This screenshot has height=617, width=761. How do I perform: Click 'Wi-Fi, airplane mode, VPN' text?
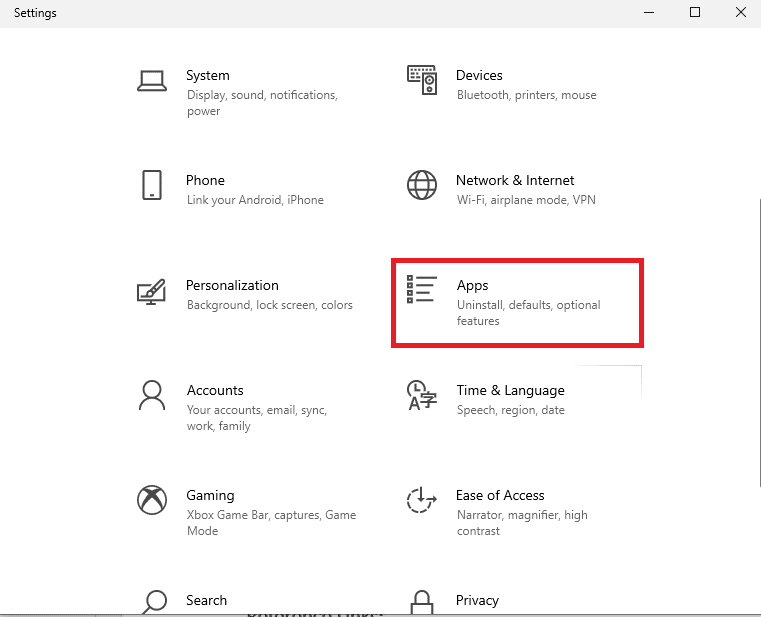point(526,200)
